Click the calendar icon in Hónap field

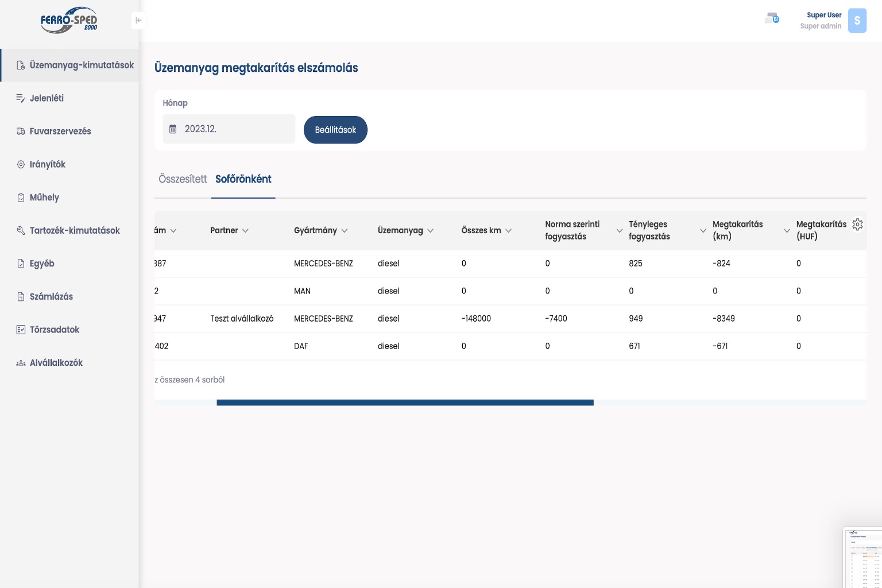point(173,129)
